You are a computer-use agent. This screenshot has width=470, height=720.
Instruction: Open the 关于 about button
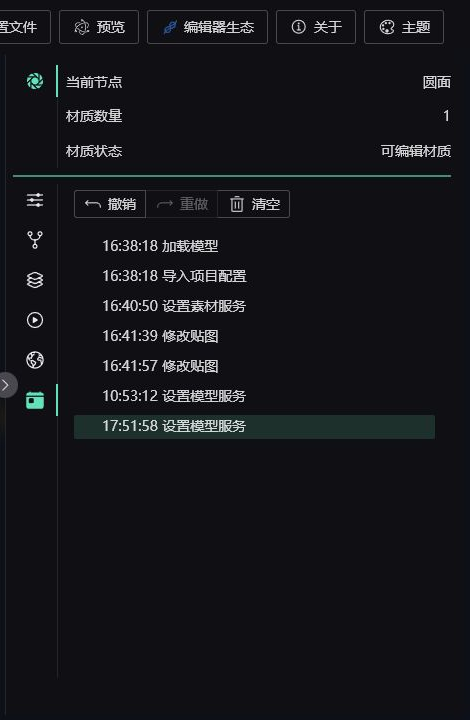(x=316, y=27)
